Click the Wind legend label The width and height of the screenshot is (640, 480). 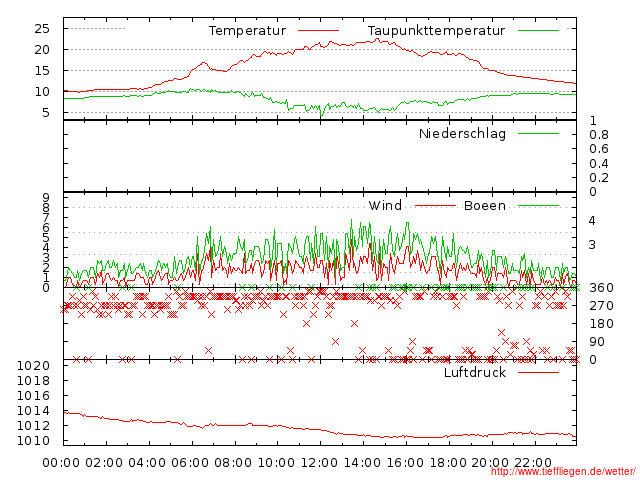click(x=385, y=206)
